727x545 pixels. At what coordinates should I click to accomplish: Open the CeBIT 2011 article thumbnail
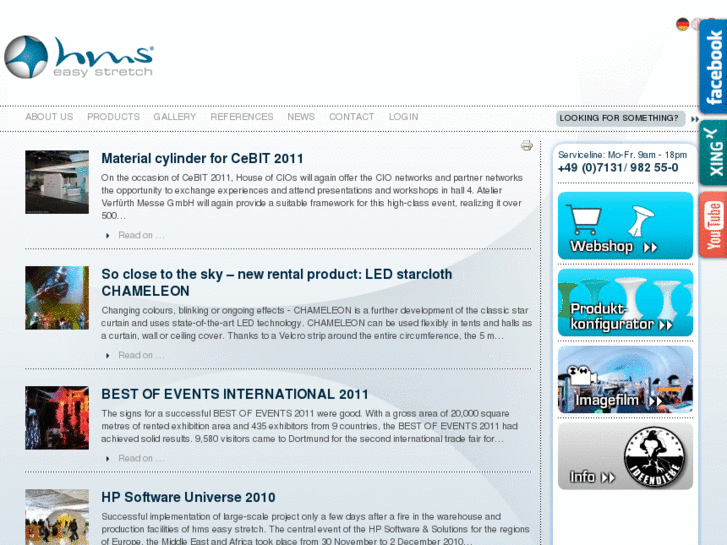[57, 182]
